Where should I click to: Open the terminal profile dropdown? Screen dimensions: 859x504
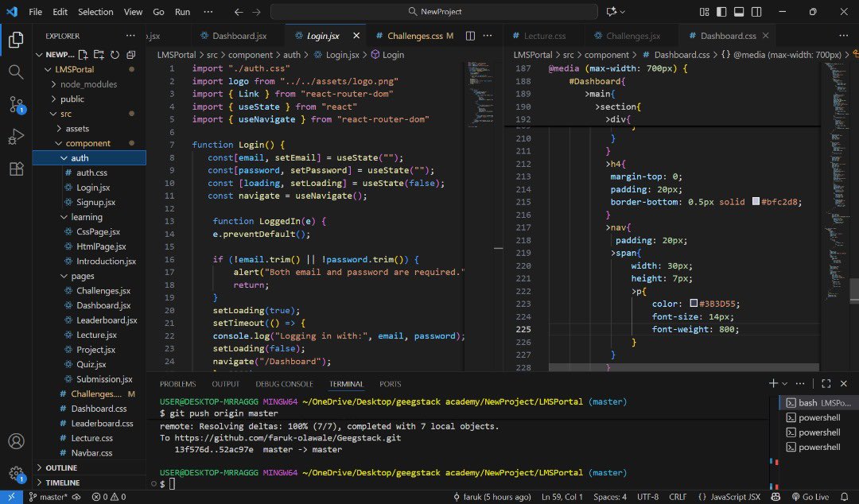(x=784, y=383)
